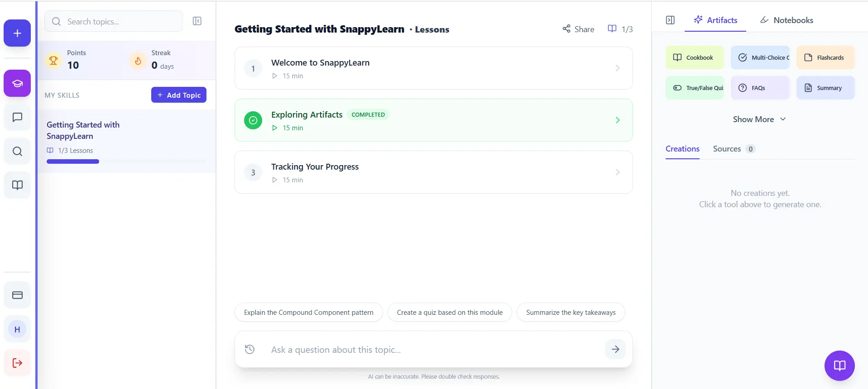Click the Points value 10
Image resolution: width=868 pixels, height=389 pixels.
(x=73, y=65)
